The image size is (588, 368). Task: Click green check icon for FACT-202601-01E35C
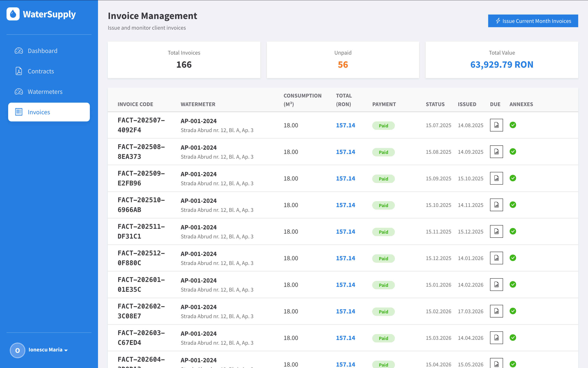pos(513,284)
